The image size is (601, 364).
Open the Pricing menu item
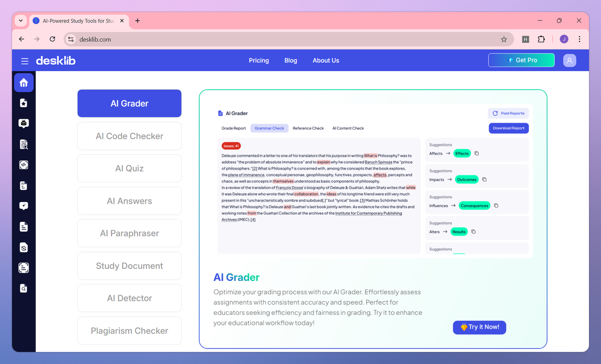pyautogui.click(x=259, y=60)
